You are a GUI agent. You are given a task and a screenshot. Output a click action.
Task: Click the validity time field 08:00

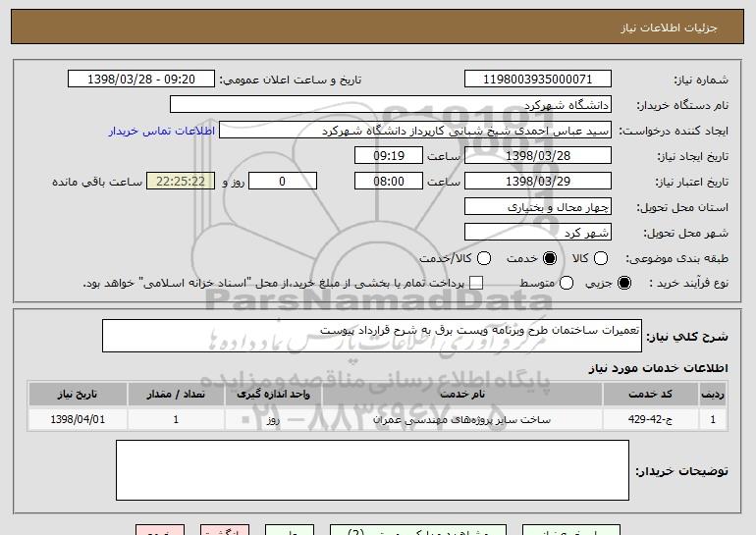coord(389,182)
